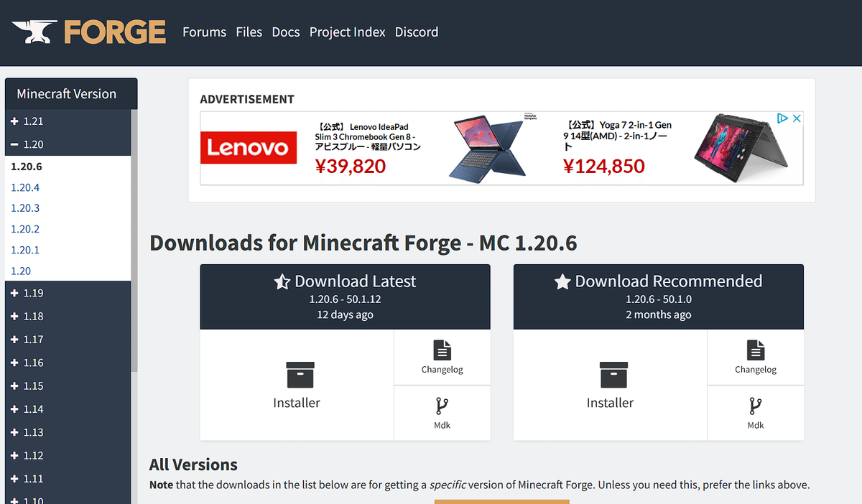This screenshot has height=504, width=862.
Task: Click the Yoga 7 2-in-1 Gen 9 ad text
Action: click(618, 135)
